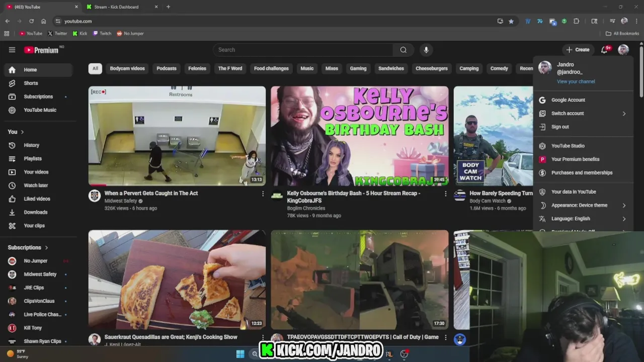Select the Podcasts chip
This screenshot has width=644, height=362.
(x=167, y=68)
